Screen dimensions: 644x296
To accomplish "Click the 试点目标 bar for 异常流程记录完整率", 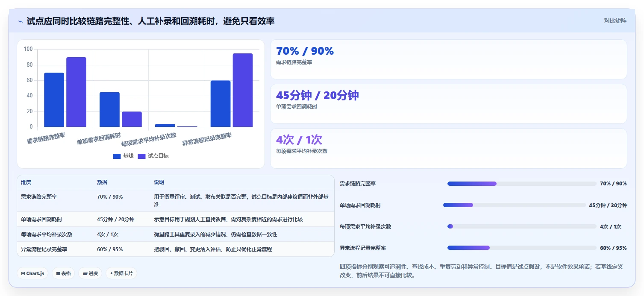I will [243, 90].
